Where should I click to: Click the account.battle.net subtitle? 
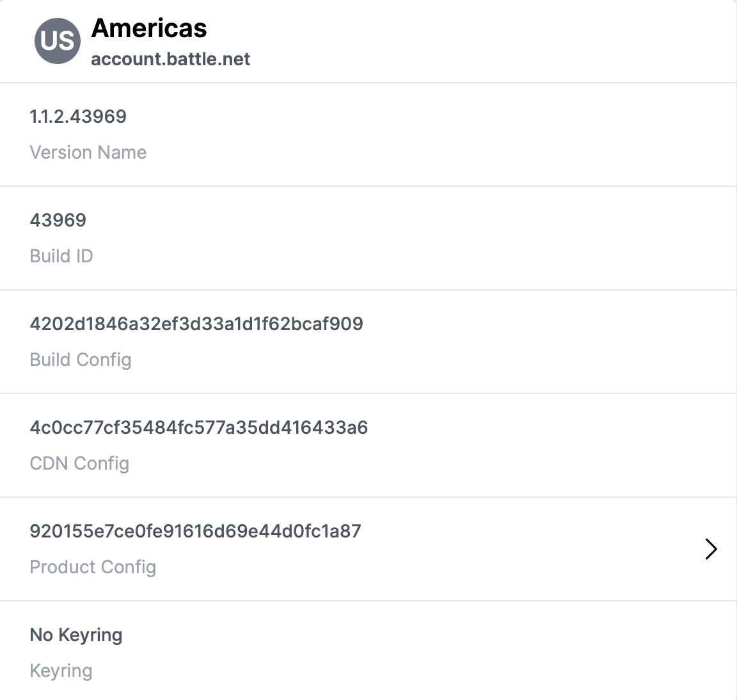tap(171, 60)
